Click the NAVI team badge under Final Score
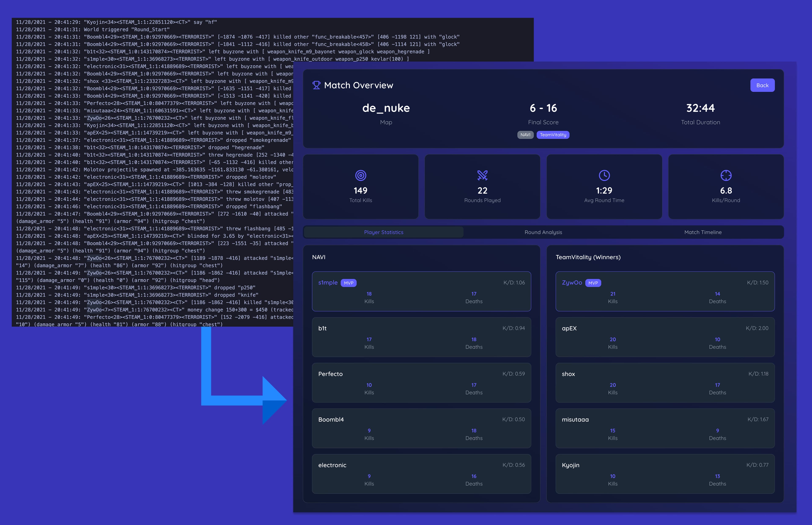Screen dimensions: 812x525 tap(525, 135)
